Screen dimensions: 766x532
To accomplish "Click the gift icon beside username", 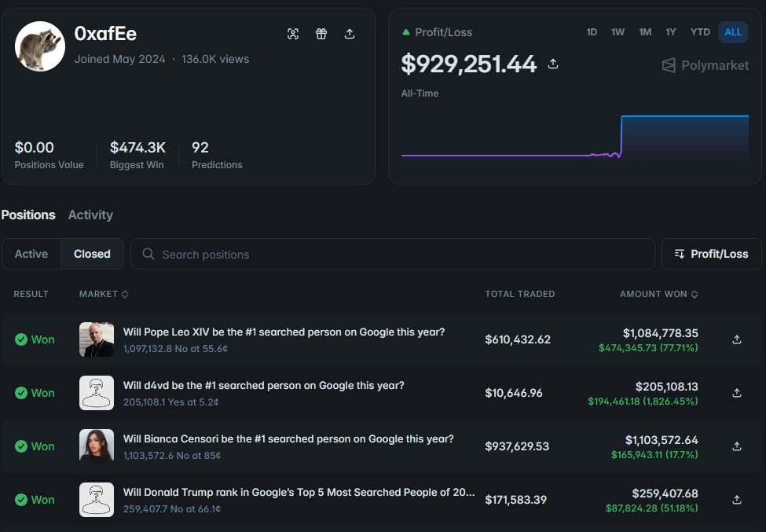I will [321, 34].
